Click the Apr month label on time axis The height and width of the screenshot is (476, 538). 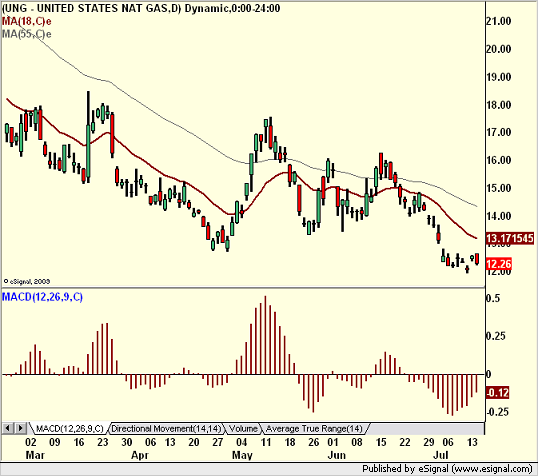click(140, 455)
